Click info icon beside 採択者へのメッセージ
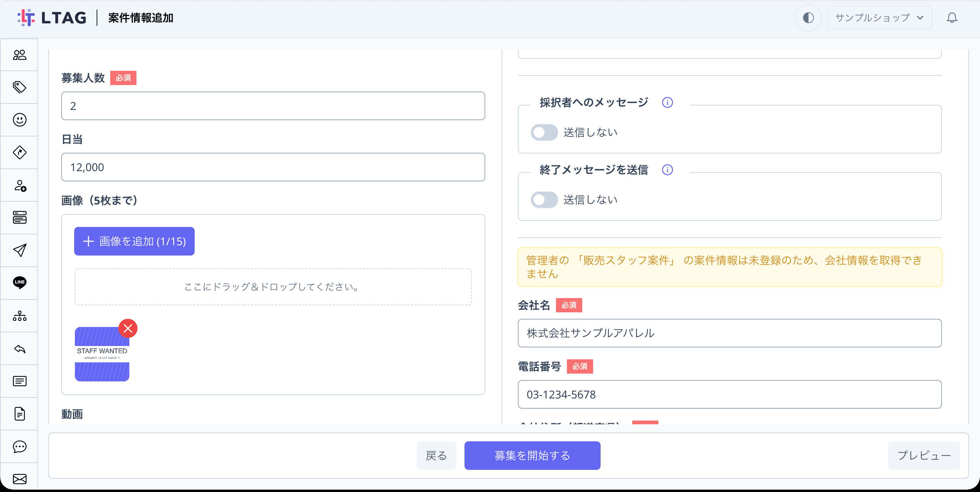980x492 pixels. (667, 102)
